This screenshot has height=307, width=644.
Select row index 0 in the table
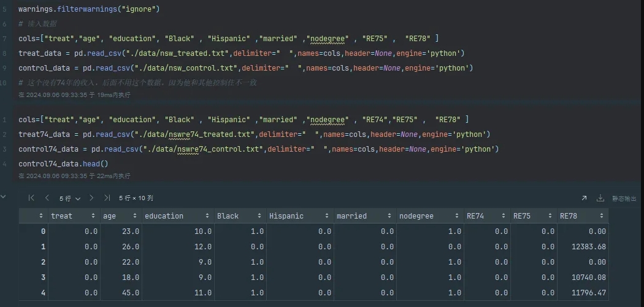(43, 231)
